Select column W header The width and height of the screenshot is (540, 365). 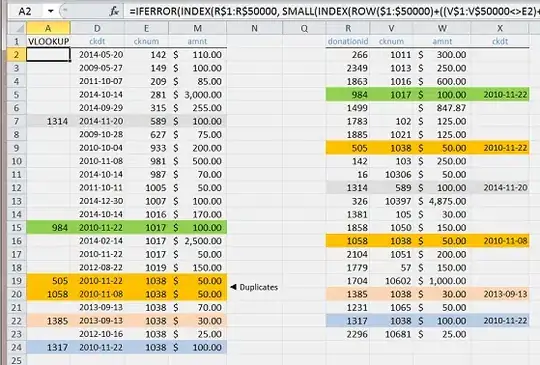point(442,28)
